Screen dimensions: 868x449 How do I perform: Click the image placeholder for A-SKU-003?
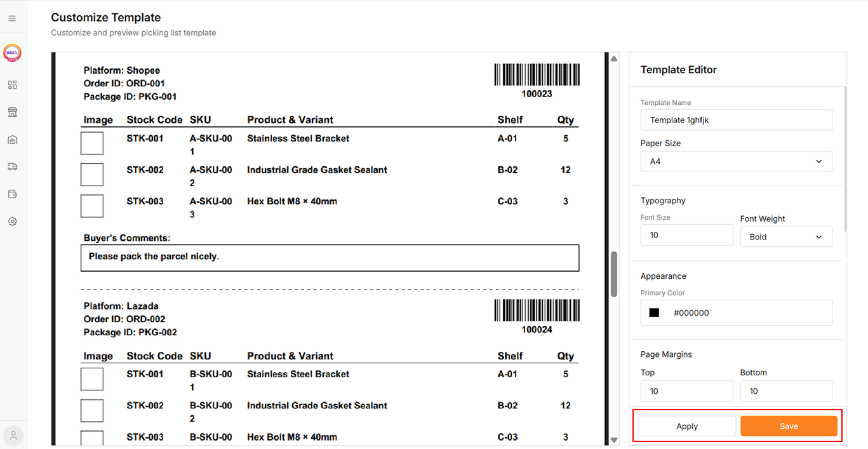tap(92, 206)
